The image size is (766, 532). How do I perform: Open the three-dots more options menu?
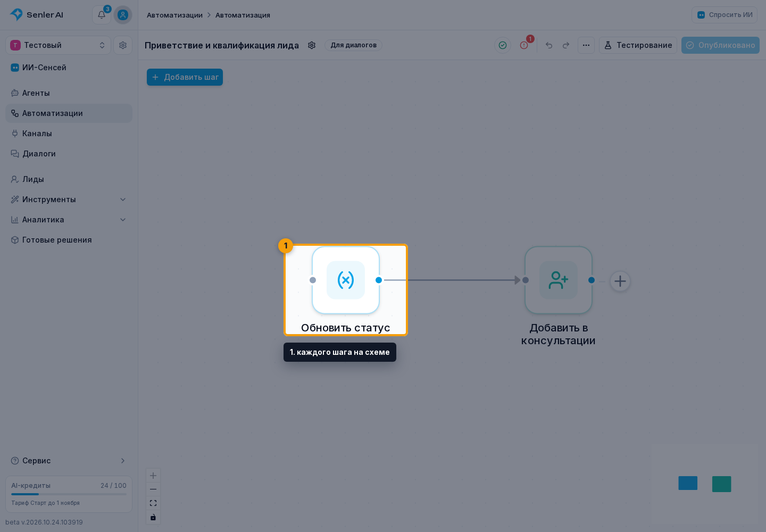pos(586,45)
